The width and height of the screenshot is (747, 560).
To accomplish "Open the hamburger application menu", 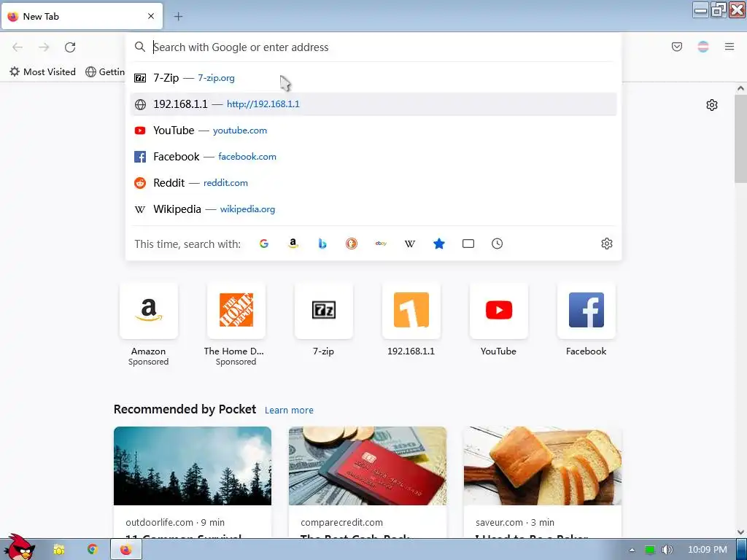I will [x=729, y=47].
